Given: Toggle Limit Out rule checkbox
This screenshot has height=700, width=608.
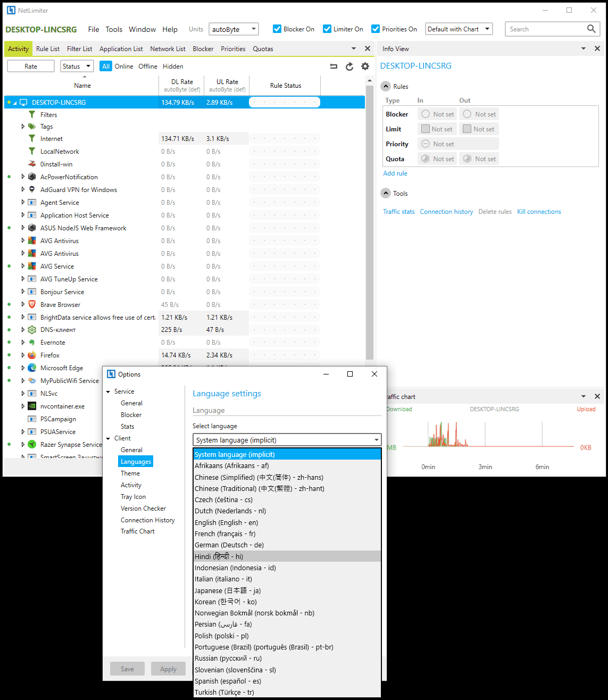Looking at the screenshot, I should 467,129.
